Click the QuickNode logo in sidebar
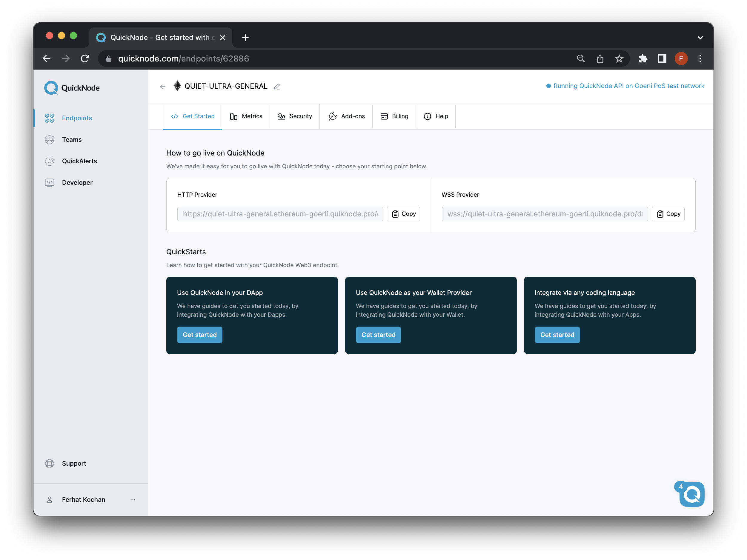Image resolution: width=747 pixels, height=560 pixels. click(x=72, y=88)
